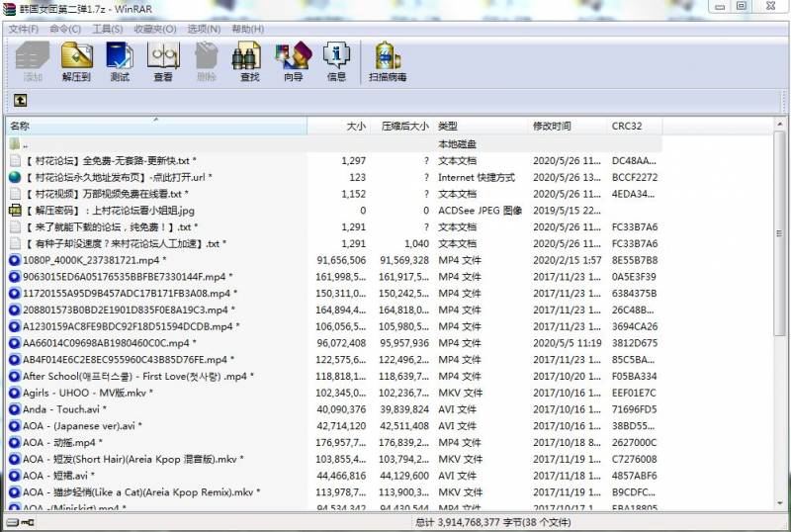Screen dimensions: 791x532
Task: Select file 9063015ED6A05176535BBFBE7330144F.mp4
Action: pyautogui.click(x=128, y=277)
